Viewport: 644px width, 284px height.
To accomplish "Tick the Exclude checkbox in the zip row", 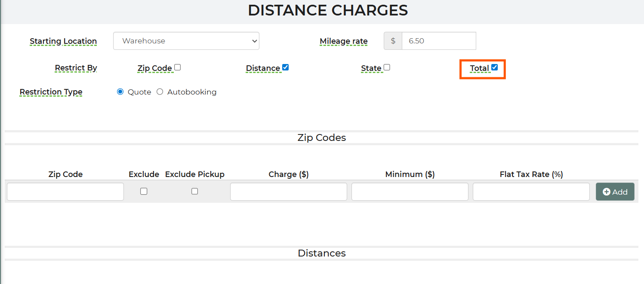I will click(x=144, y=192).
